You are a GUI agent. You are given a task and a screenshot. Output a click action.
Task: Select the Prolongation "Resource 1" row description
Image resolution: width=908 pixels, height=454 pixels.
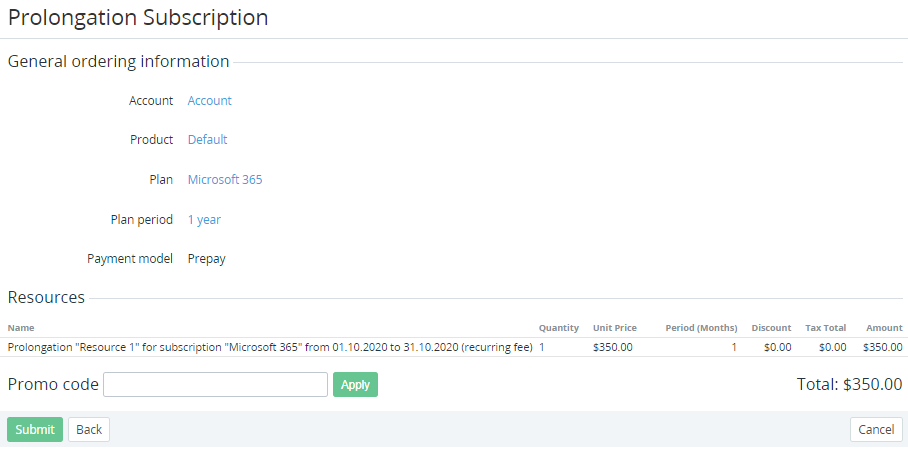(x=270, y=348)
